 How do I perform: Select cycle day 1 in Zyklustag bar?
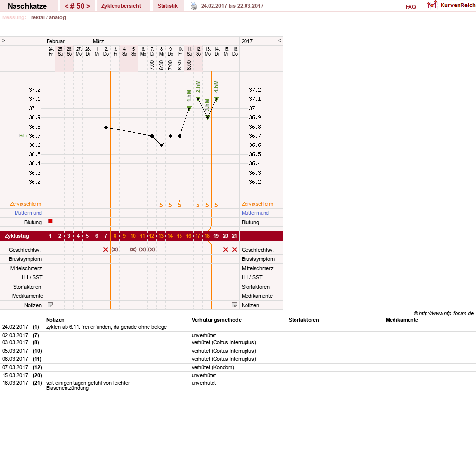tap(50, 236)
